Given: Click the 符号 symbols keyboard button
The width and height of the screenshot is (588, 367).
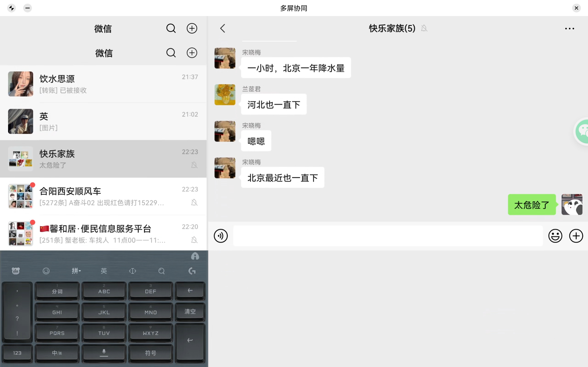Looking at the screenshot, I should [150, 353].
